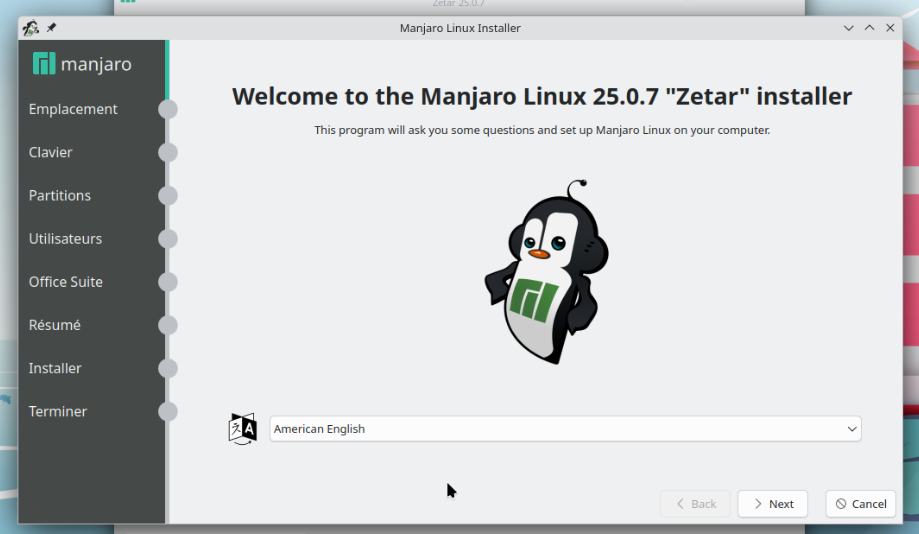The image size is (919, 534).
Task: Click the installer app icon in the title bar
Action: 30,28
